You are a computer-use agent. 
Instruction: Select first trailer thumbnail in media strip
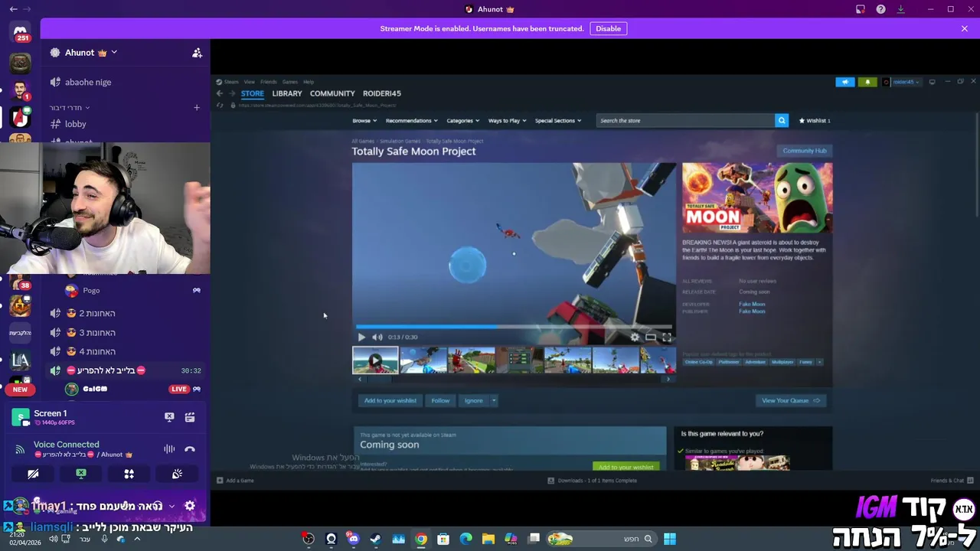375,360
